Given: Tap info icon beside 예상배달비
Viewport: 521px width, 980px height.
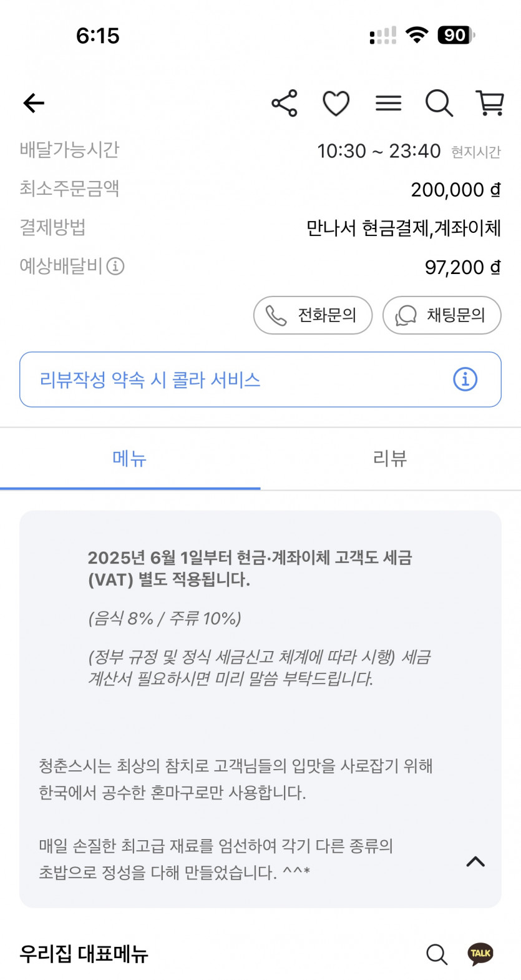Looking at the screenshot, I should (115, 267).
